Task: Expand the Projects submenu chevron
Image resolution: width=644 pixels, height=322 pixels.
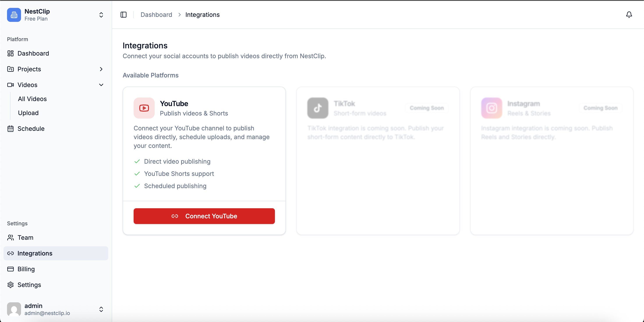Action: [101, 69]
